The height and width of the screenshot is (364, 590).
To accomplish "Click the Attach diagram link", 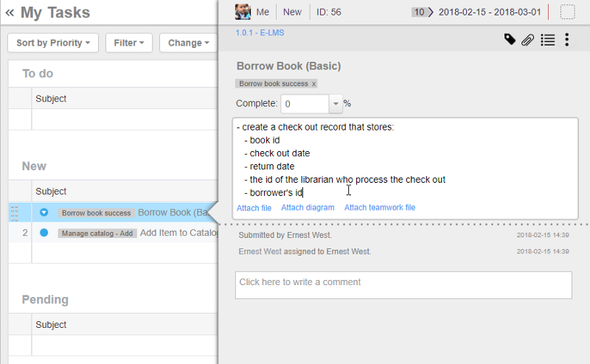I will [308, 208].
